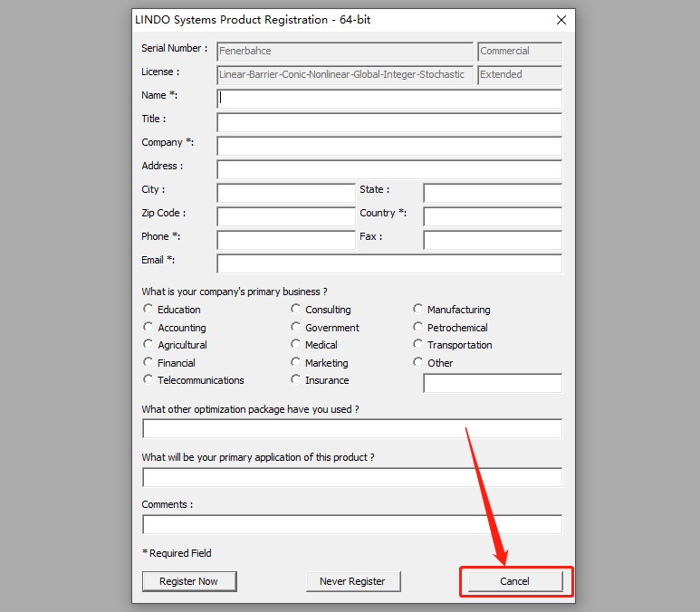Select the Education radio button

pyautogui.click(x=149, y=310)
